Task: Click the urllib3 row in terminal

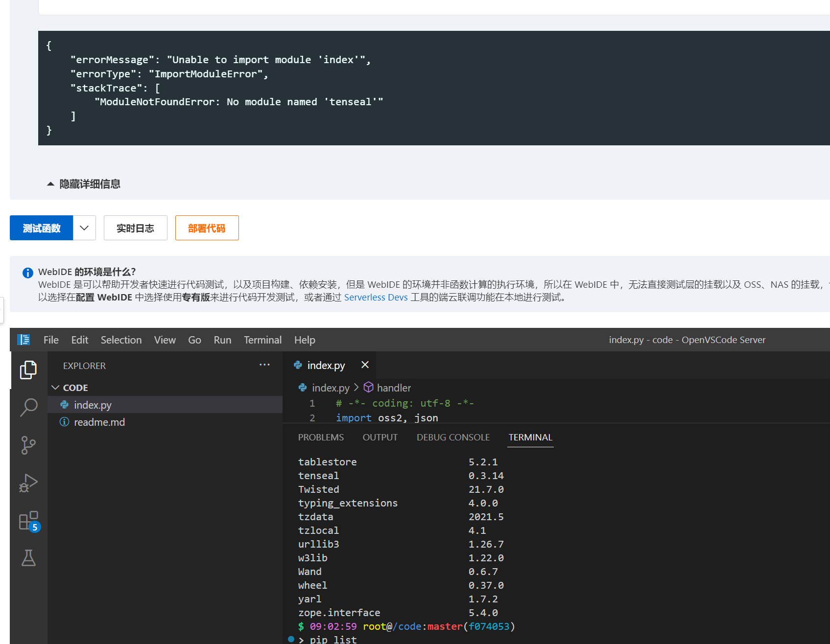Action: coord(401,544)
